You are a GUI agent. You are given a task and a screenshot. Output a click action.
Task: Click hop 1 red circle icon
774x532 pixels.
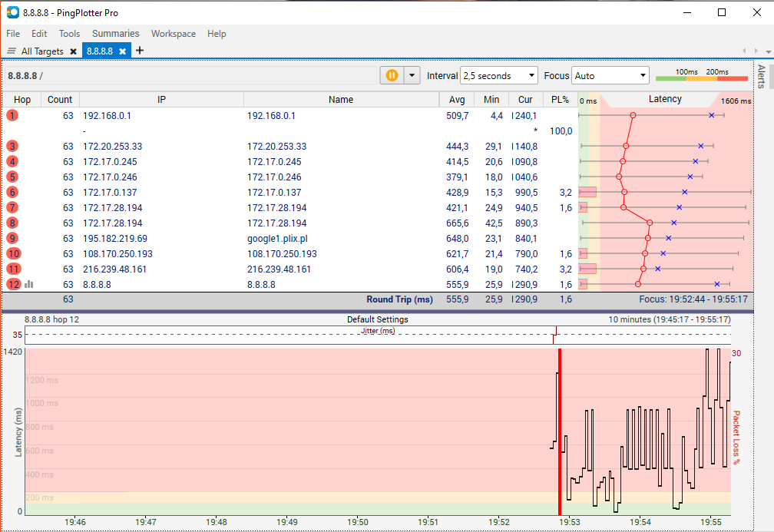point(12,115)
